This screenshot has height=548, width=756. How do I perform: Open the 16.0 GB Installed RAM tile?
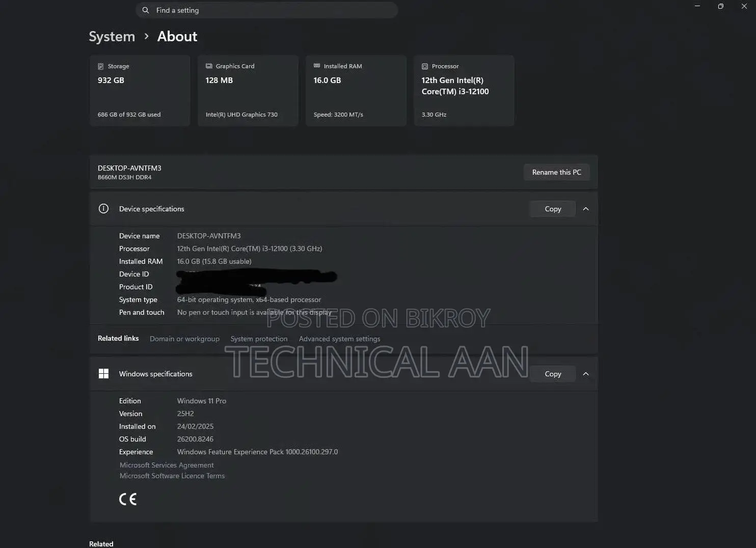356,91
